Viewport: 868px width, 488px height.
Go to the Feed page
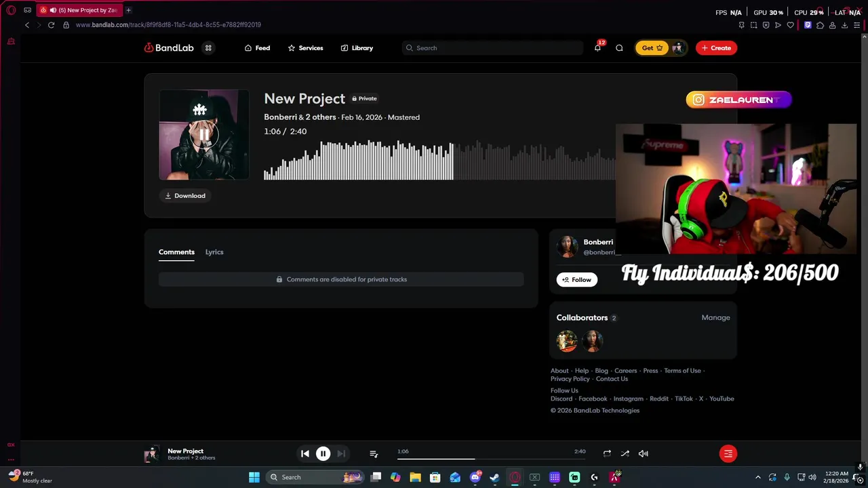[257, 48]
